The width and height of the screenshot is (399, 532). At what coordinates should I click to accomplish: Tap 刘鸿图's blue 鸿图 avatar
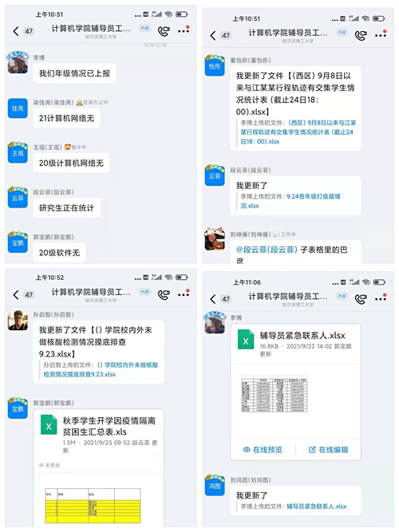coord(215,485)
